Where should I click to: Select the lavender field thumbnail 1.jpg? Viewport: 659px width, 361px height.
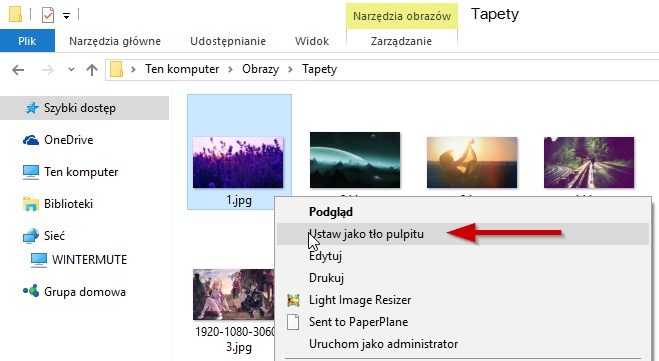click(x=238, y=162)
